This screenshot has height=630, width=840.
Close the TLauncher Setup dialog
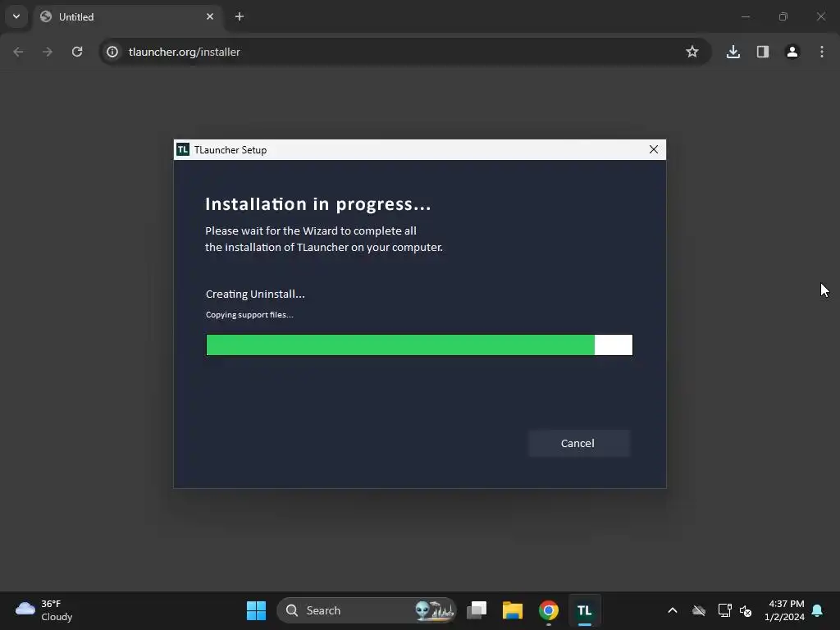tap(654, 149)
